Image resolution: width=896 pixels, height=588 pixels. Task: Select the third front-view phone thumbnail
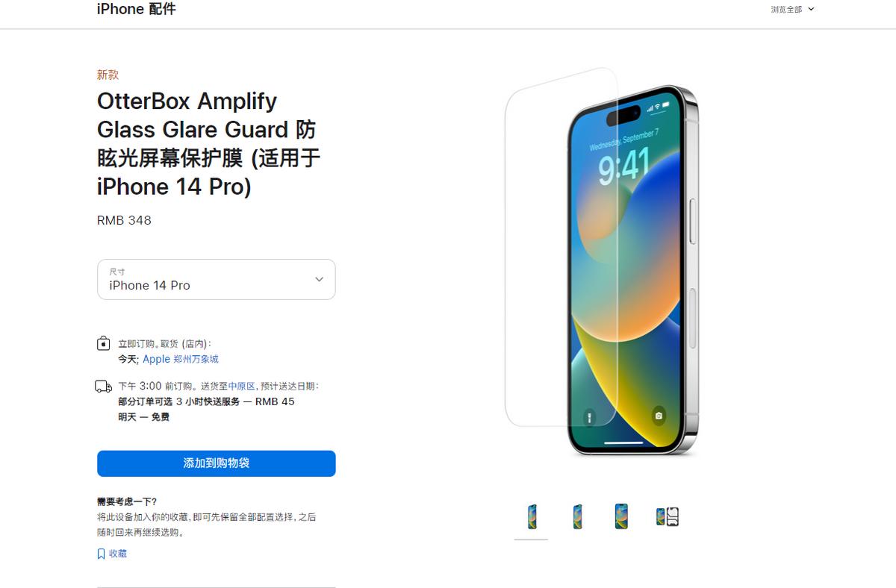coord(620,515)
